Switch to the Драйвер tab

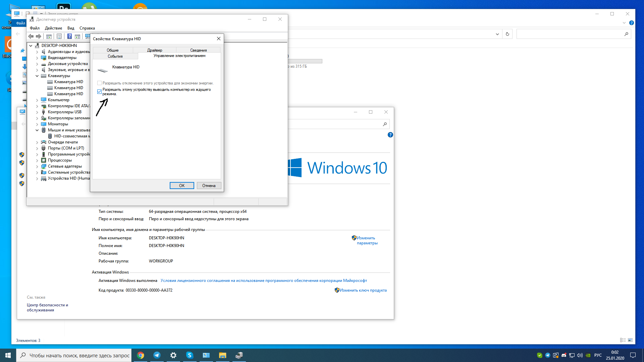[x=155, y=50]
